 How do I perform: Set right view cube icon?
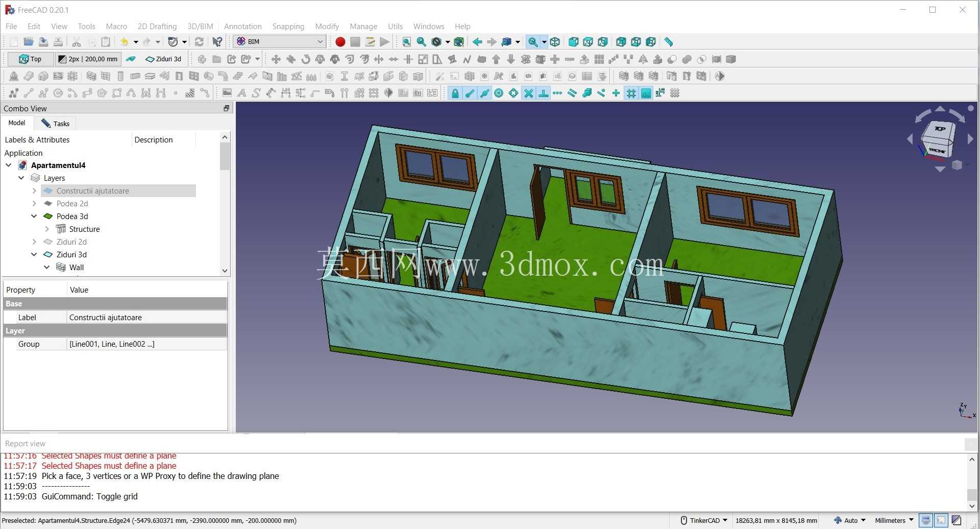[603, 42]
